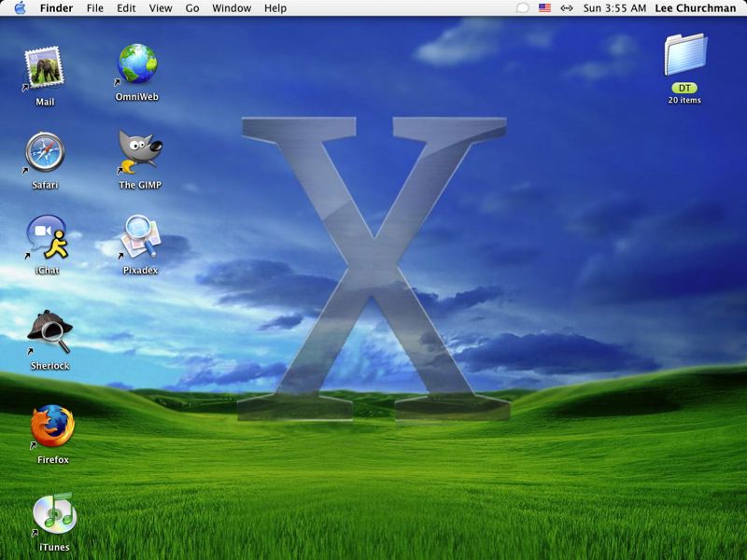Click the Safari compass icon

[45, 152]
